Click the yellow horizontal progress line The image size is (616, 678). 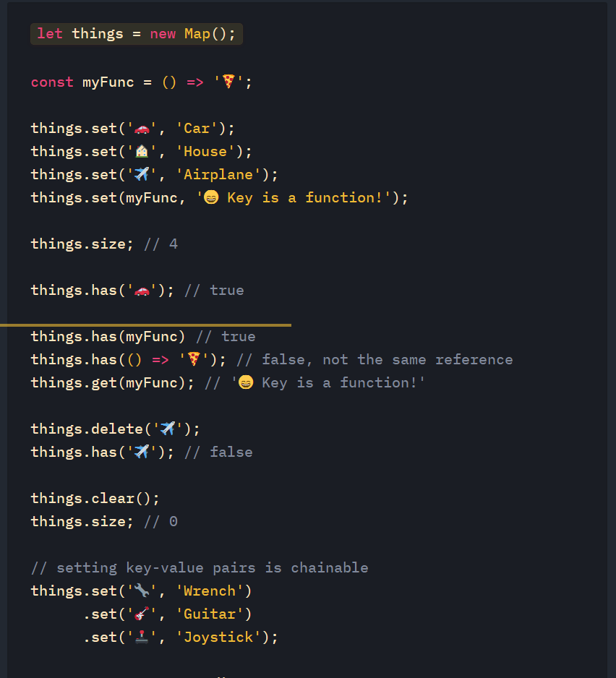click(145, 325)
